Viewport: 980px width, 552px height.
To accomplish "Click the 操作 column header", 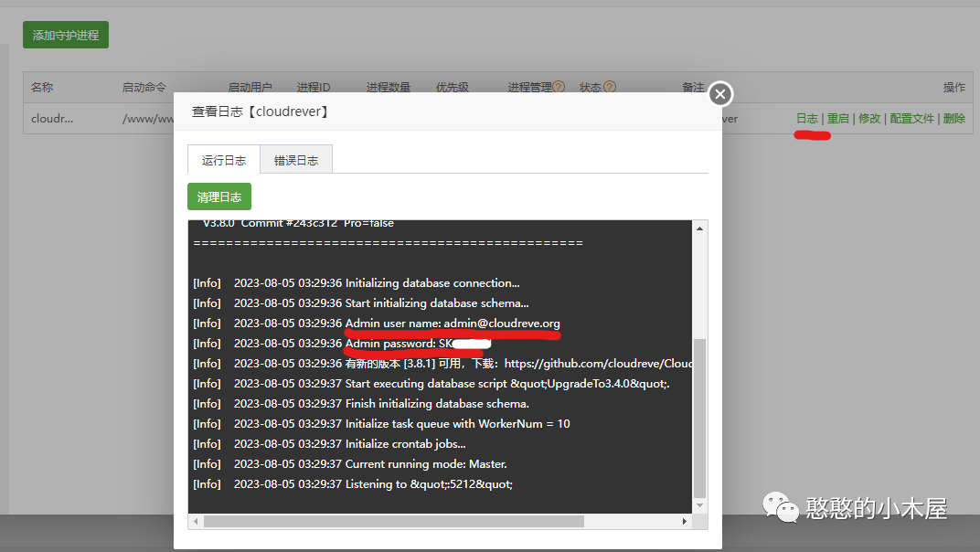I will tap(954, 88).
